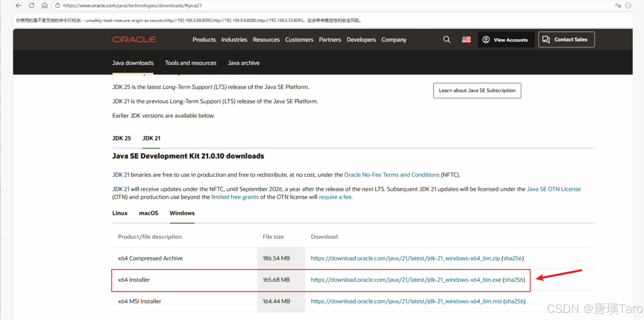
Task: Click the x64 Installer row label
Action: pyautogui.click(x=134, y=280)
